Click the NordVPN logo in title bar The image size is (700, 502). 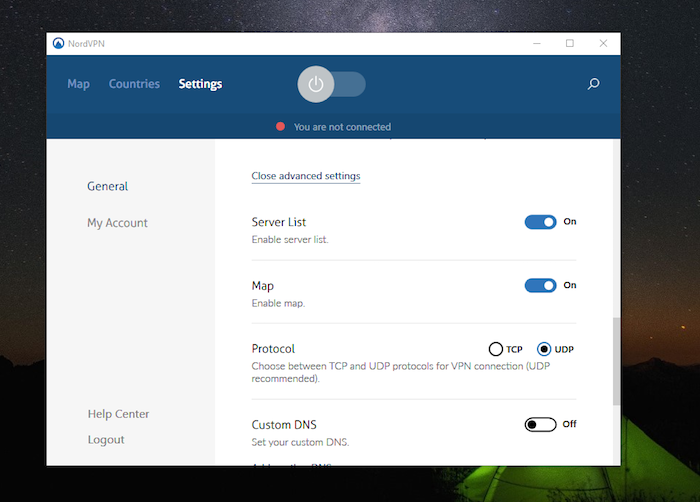[x=58, y=43]
